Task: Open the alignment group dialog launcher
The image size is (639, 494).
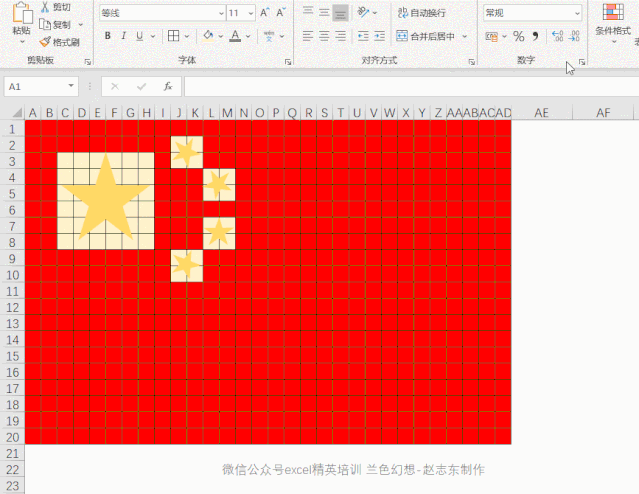Action: point(472,62)
